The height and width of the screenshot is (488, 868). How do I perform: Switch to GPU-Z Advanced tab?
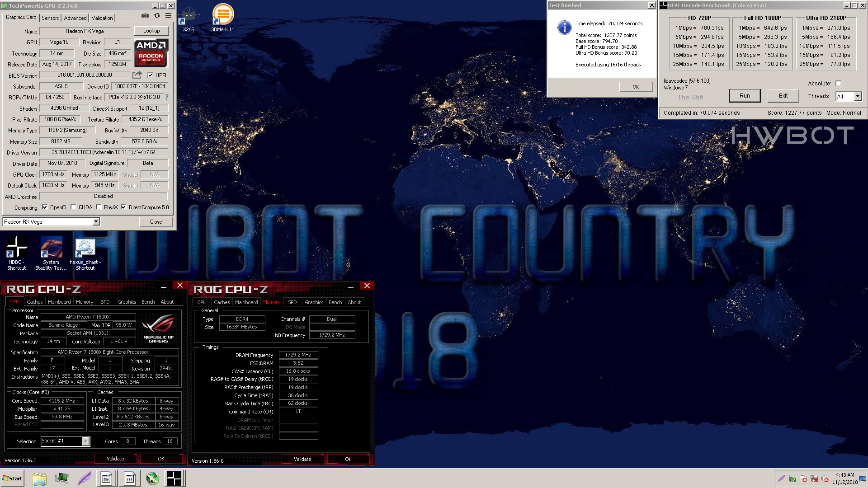point(75,18)
